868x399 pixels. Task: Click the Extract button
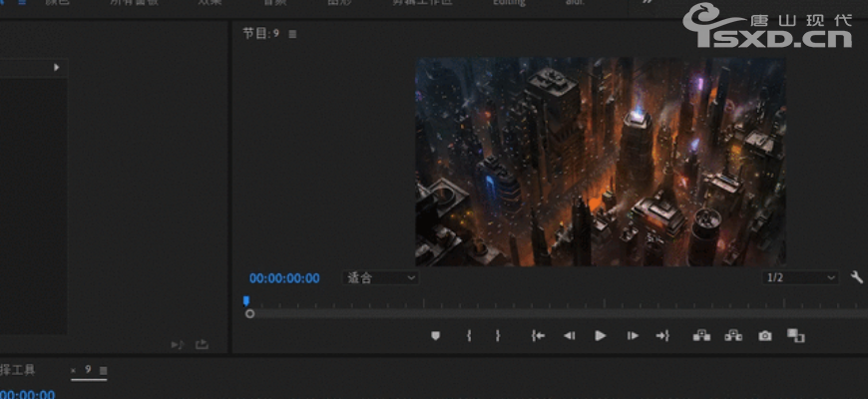733,335
